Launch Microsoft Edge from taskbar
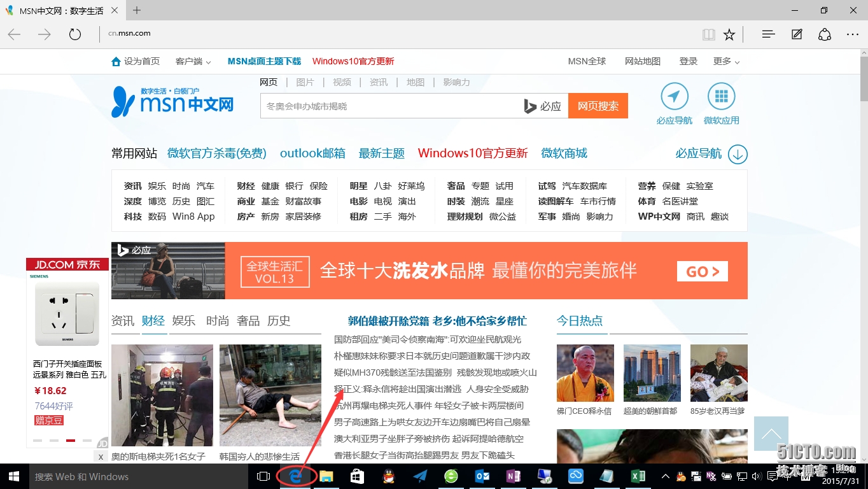Viewport: 868px width, 489px height. (x=295, y=476)
